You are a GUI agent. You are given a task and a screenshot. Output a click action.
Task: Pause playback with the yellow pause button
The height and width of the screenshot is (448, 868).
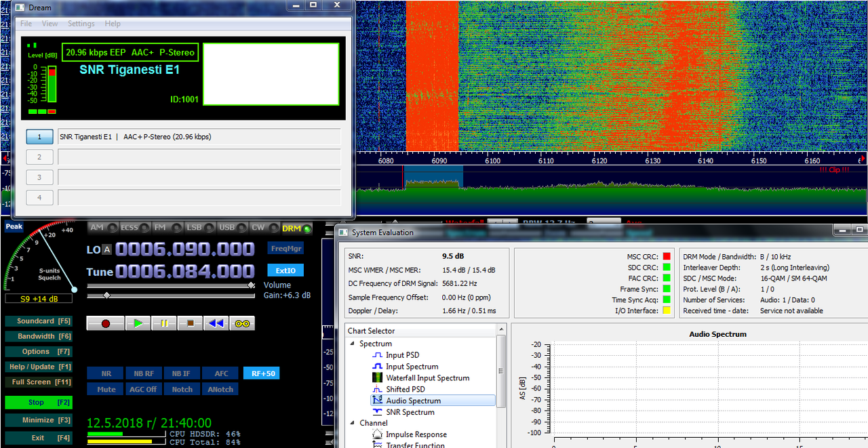click(163, 323)
